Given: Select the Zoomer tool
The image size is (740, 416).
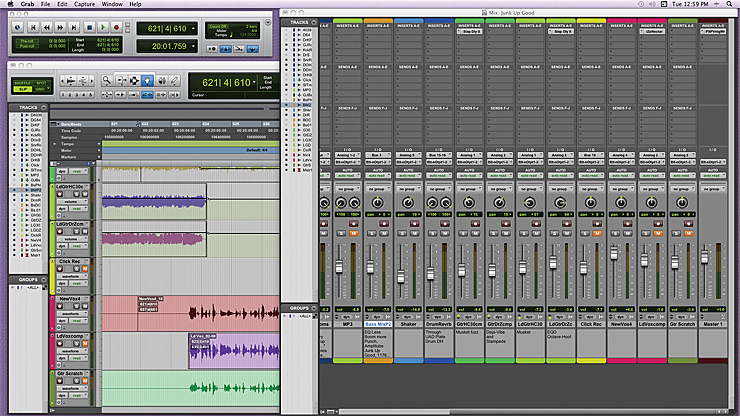Looking at the screenshot, I should pos(107,81).
